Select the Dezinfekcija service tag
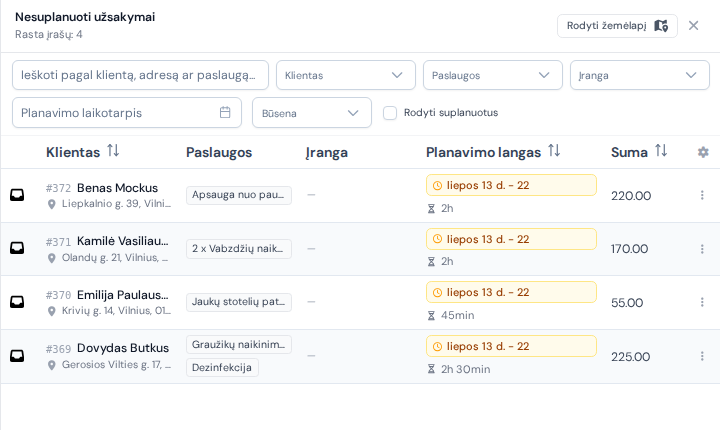This screenshot has width=720, height=430. pyautogui.click(x=222, y=368)
